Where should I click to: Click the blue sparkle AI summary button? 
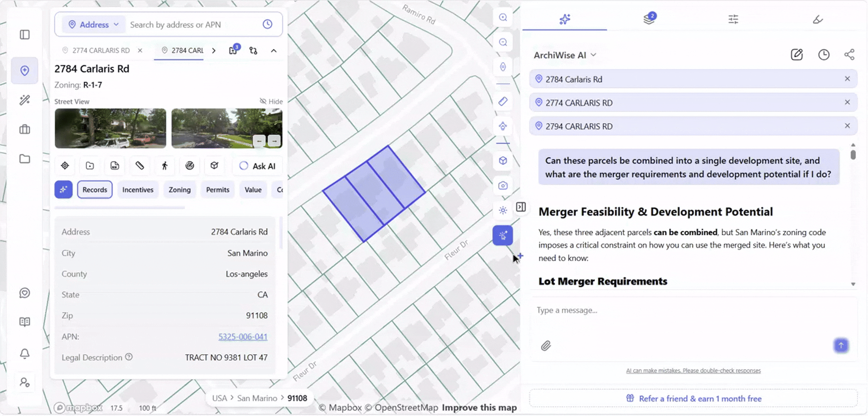[x=64, y=189]
